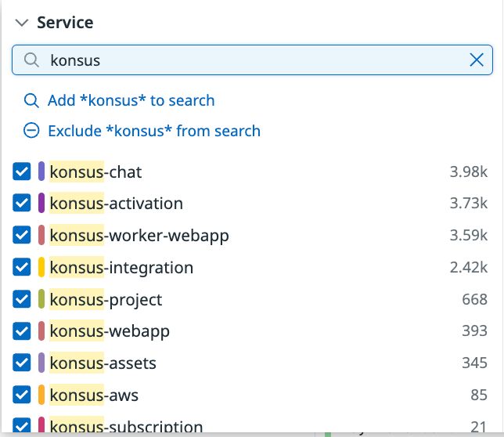Clear the konsus search field
504x437 pixels.
coord(477,60)
